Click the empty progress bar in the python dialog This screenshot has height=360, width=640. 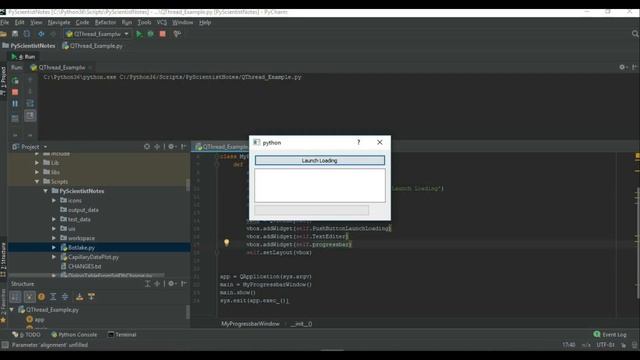(x=311, y=210)
